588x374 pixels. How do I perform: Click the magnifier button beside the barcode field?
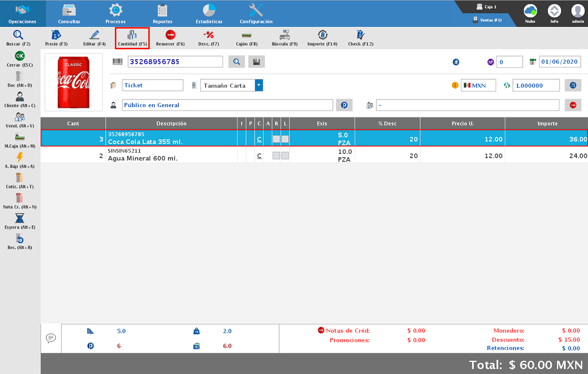237,62
